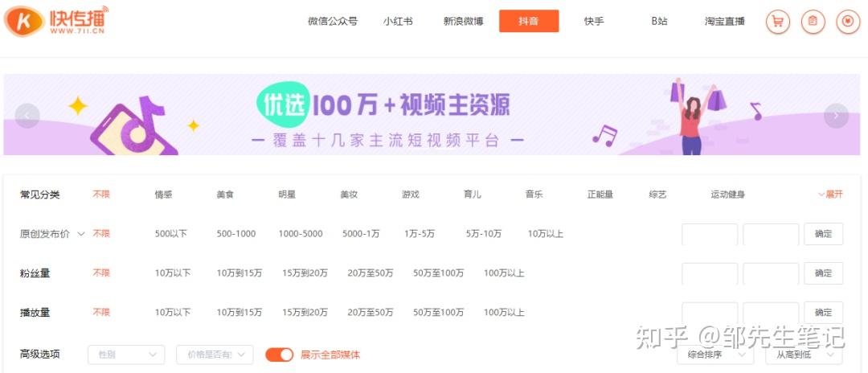Click minimum price field in 原创发布价 row
868x373 pixels.
[x=710, y=234]
